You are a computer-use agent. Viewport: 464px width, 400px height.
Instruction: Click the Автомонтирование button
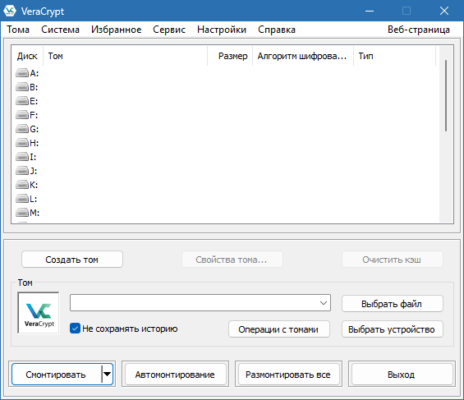coord(175,374)
